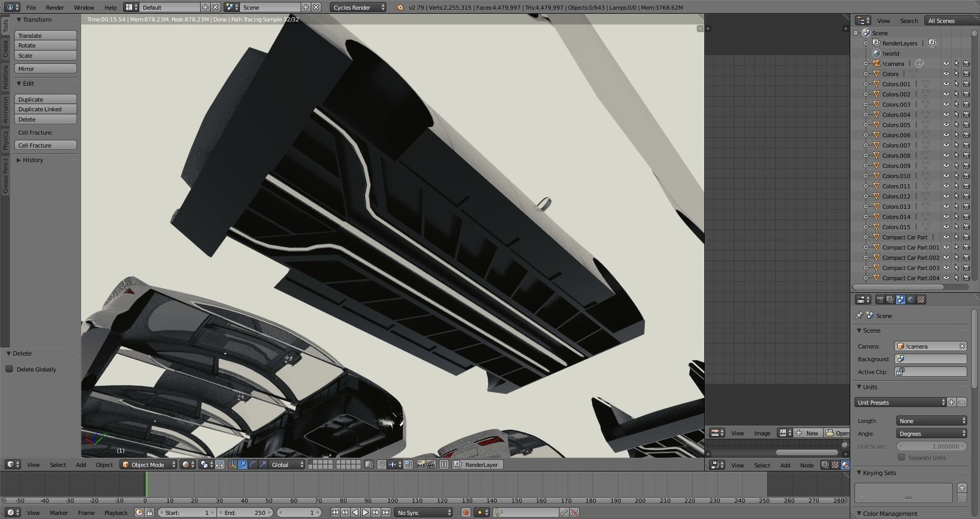The image size is (980, 519).
Task: Open the Object Mode dropdown
Action: click(x=149, y=464)
